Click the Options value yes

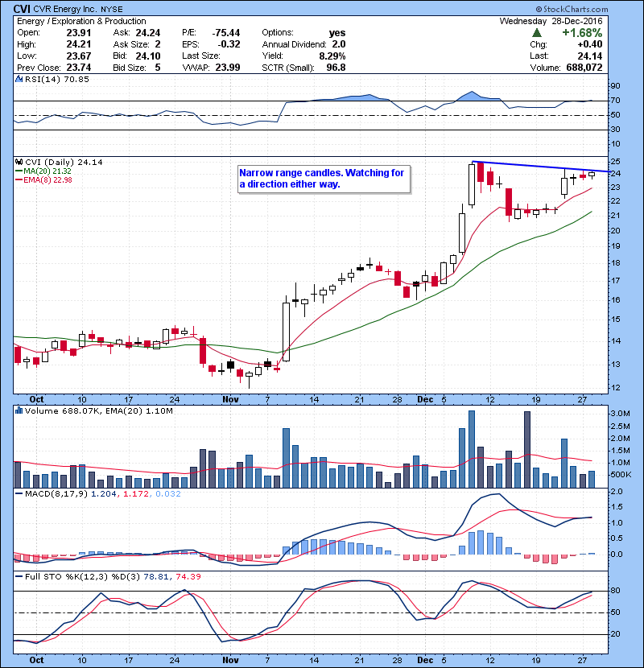(x=337, y=33)
